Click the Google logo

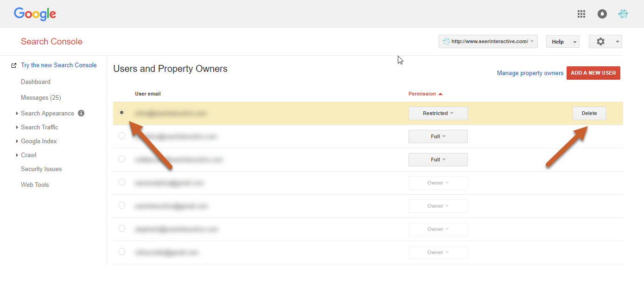(35, 14)
